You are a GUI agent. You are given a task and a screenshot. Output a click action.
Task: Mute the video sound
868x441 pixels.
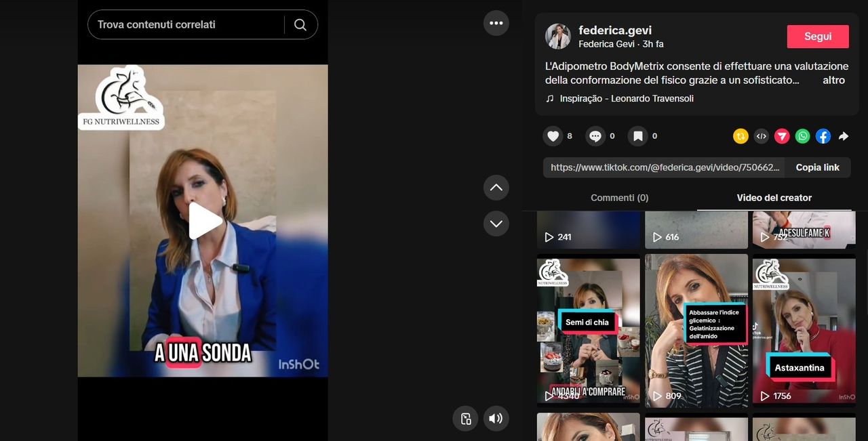click(496, 418)
